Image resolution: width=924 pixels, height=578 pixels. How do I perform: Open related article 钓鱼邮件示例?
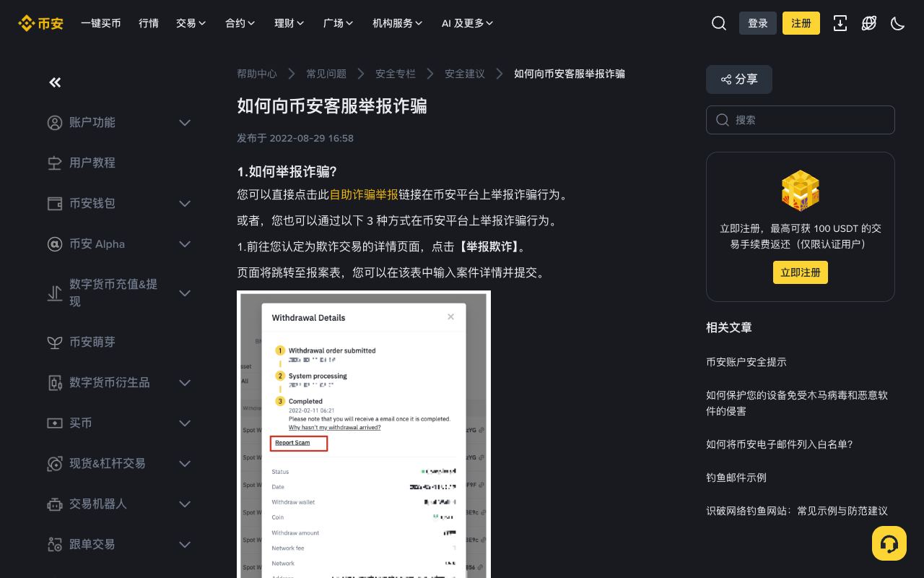(736, 478)
